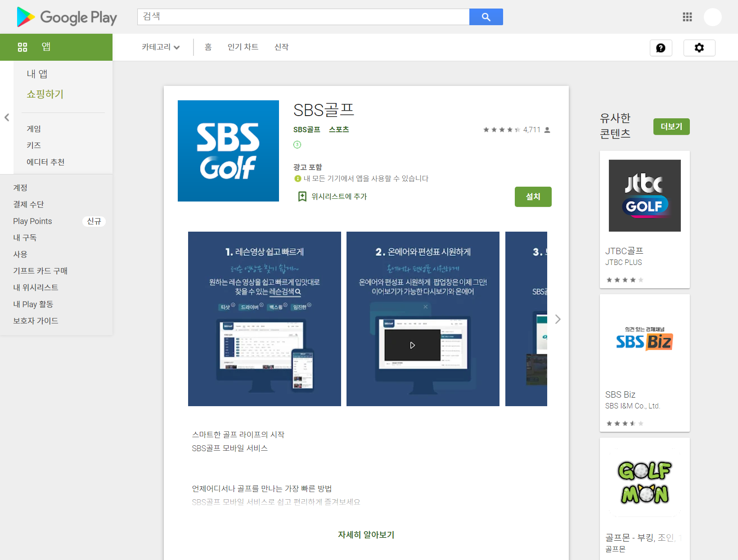Open 게임 category in sidebar

[x=34, y=129]
